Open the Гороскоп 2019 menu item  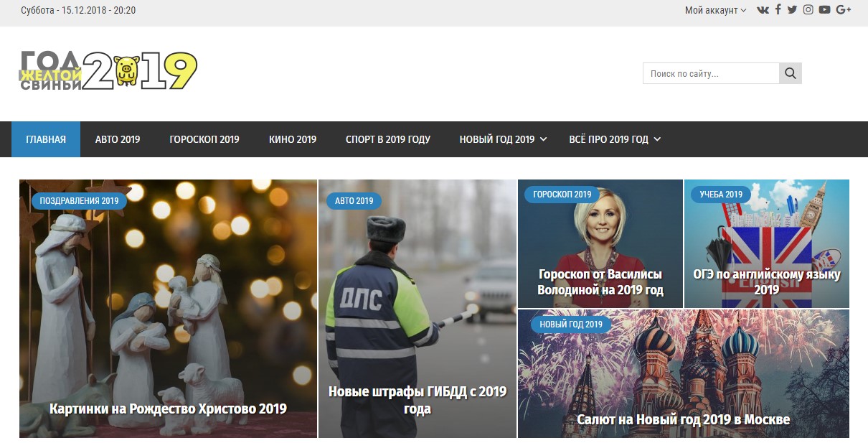(204, 139)
